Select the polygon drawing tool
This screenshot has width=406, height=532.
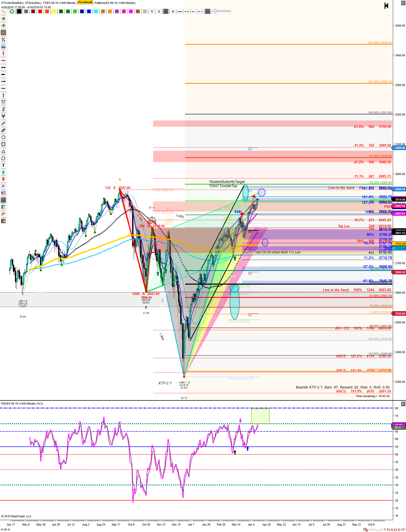[3, 158]
